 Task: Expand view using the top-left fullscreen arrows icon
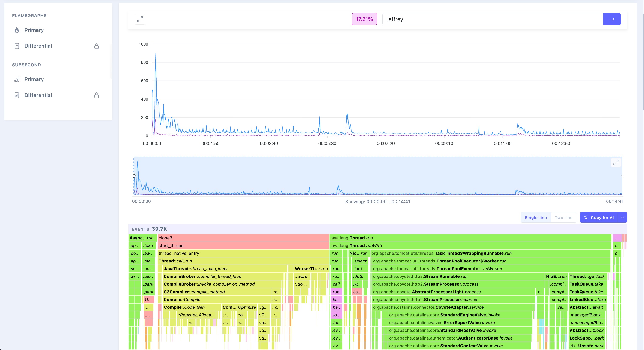pyautogui.click(x=140, y=19)
